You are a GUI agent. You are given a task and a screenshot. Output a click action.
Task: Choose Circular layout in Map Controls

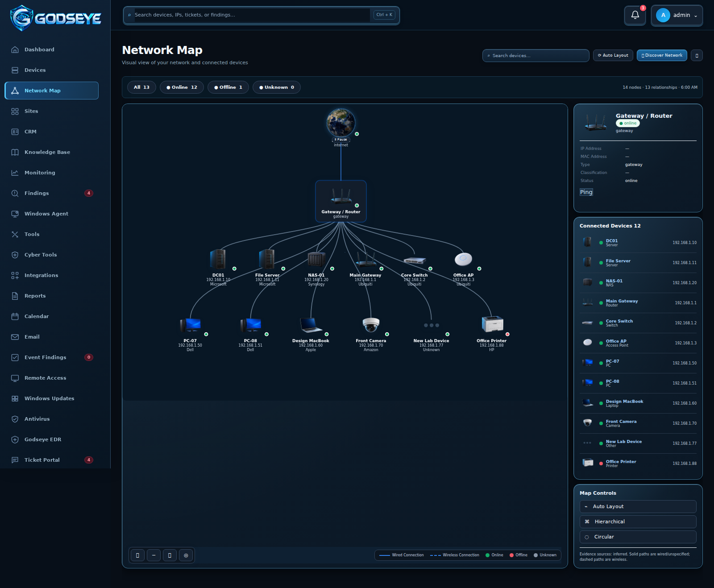(638, 537)
